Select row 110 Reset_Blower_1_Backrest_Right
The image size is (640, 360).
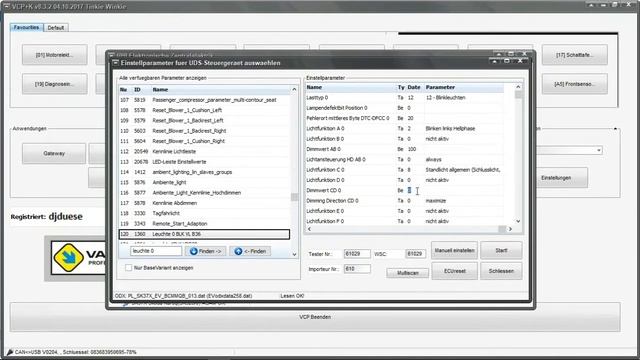(204, 131)
